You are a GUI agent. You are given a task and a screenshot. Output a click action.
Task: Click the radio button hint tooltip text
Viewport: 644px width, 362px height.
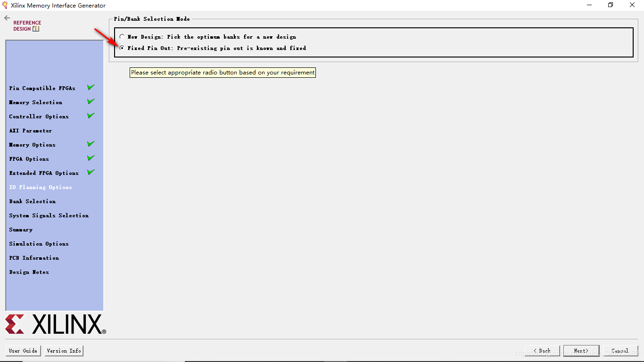[x=223, y=73]
